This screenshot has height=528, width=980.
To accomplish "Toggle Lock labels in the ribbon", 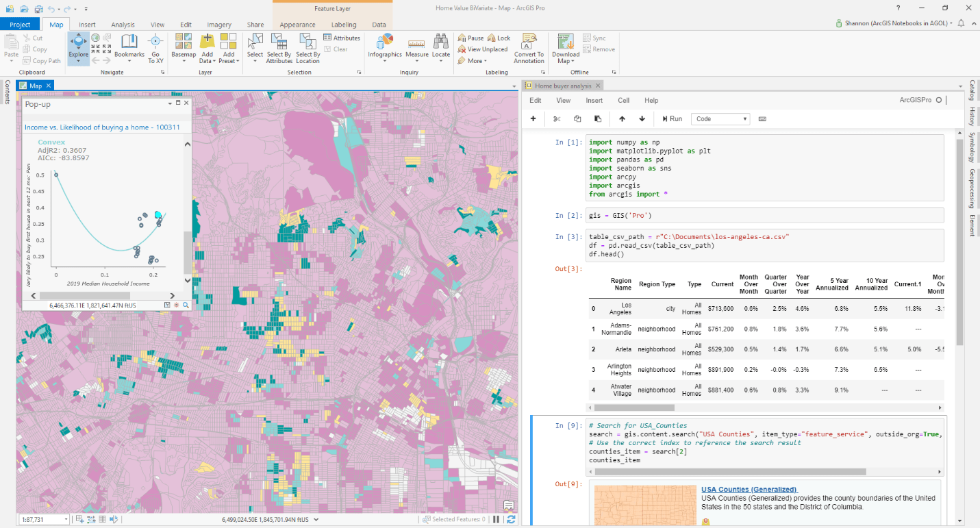I will tap(499, 38).
